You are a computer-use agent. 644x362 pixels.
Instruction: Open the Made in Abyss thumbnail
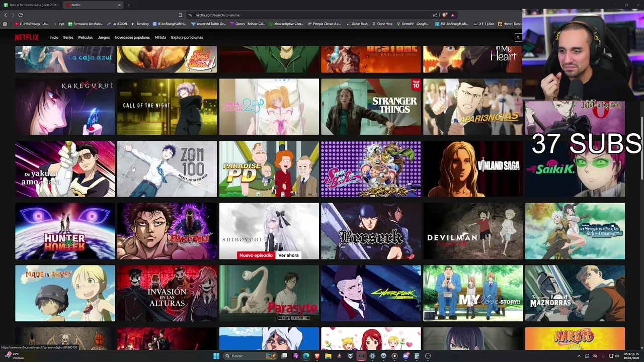pos(65,294)
